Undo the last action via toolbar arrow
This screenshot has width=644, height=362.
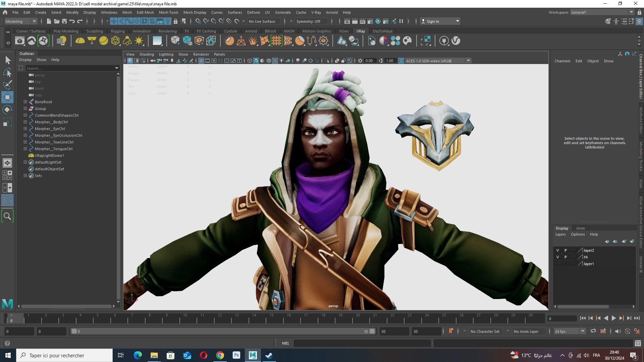(x=72, y=21)
